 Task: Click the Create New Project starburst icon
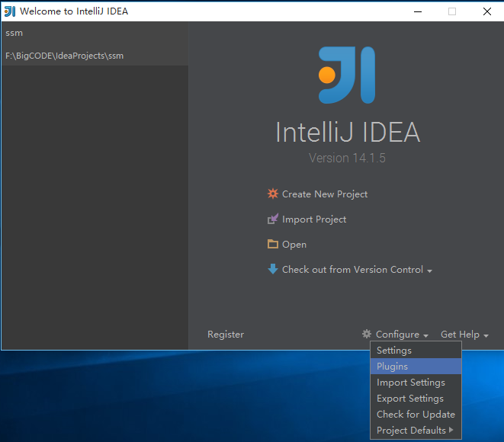pyautogui.click(x=272, y=194)
